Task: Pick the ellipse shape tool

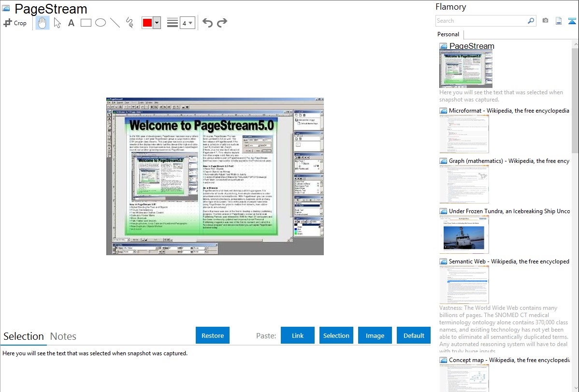Action: 101,23
